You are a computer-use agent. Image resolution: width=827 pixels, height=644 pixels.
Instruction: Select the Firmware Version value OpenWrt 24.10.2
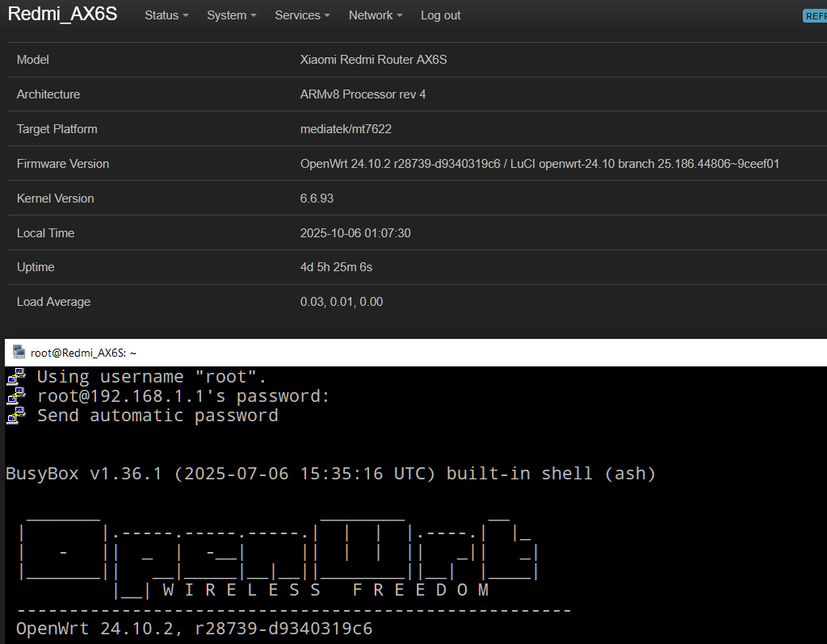(539, 164)
